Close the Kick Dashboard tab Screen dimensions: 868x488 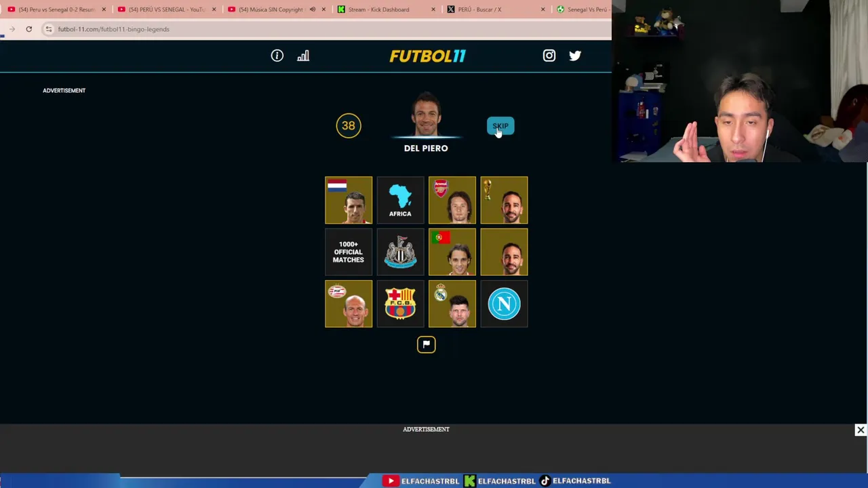(x=433, y=9)
